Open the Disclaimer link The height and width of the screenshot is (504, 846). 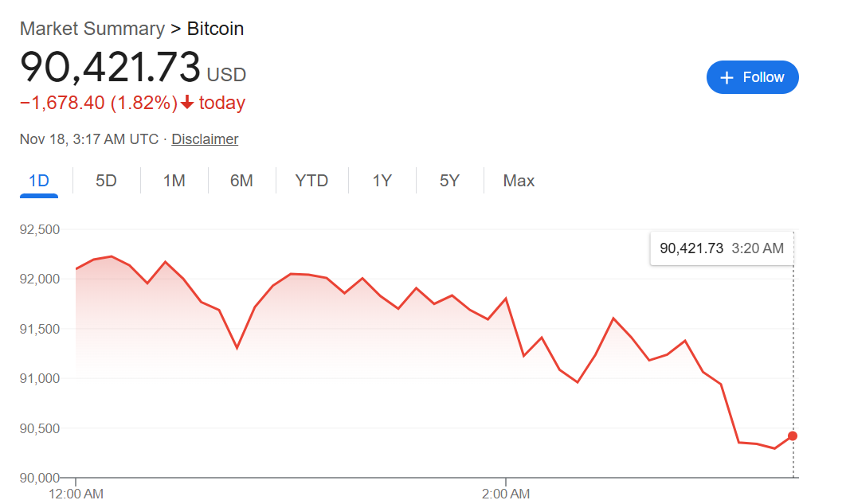click(x=205, y=139)
